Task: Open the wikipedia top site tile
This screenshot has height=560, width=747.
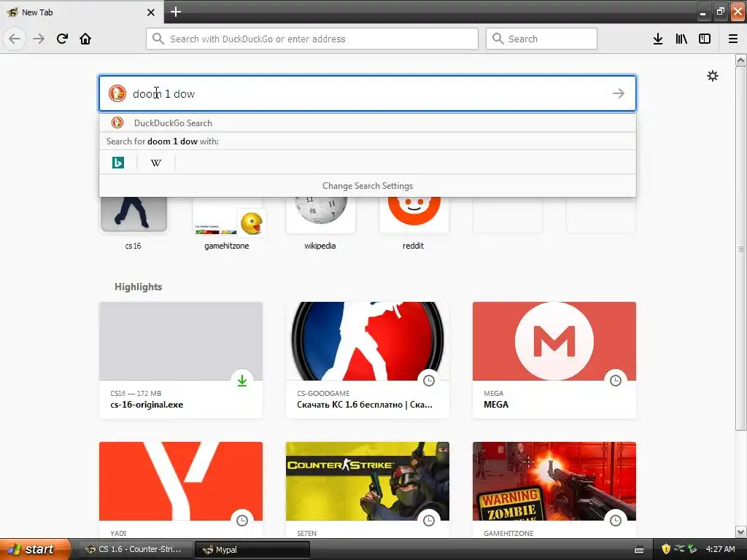Action: 320,223
